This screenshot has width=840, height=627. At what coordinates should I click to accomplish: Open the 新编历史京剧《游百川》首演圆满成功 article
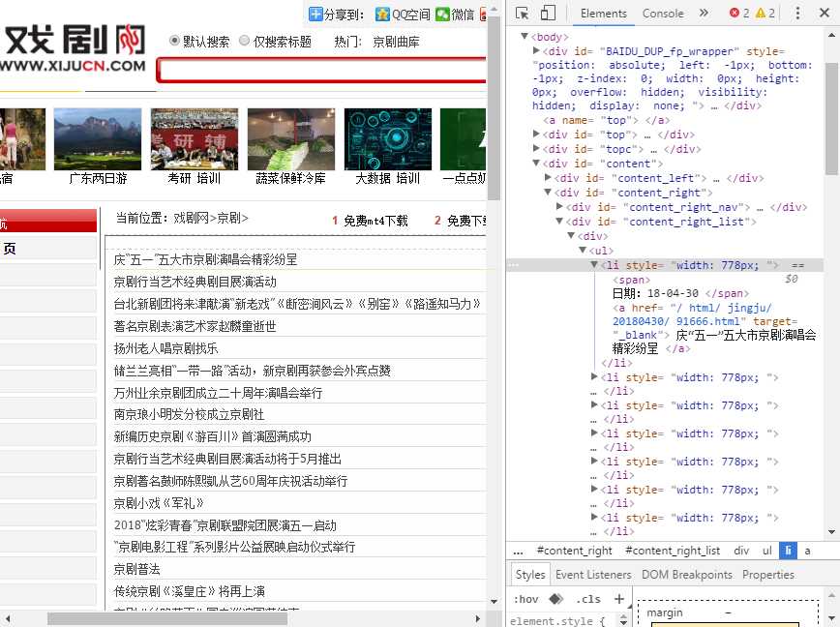tap(212, 436)
